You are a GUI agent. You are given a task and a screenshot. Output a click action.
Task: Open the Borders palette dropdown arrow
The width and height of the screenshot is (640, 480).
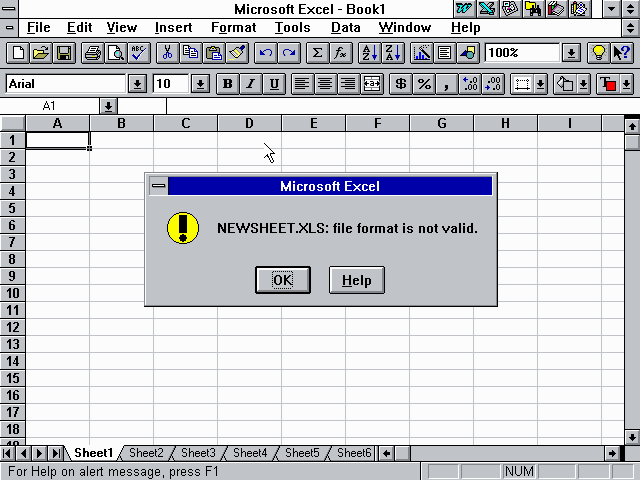541,84
